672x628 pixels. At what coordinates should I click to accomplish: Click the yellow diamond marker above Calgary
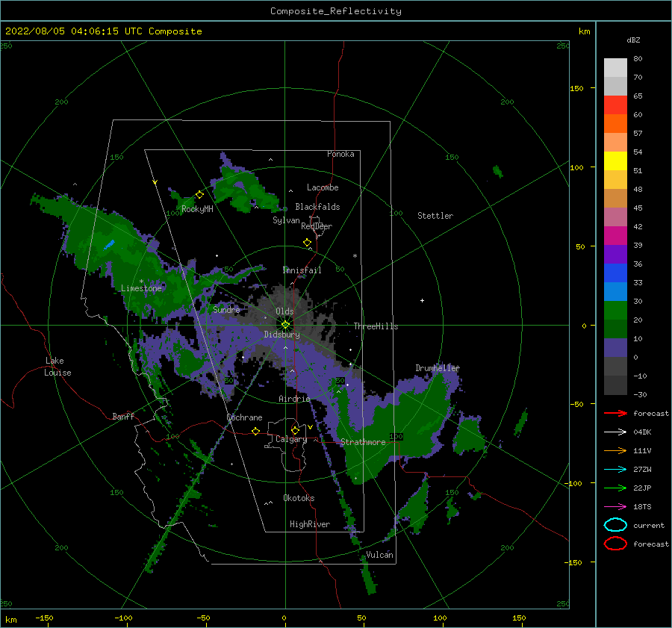(295, 430)
